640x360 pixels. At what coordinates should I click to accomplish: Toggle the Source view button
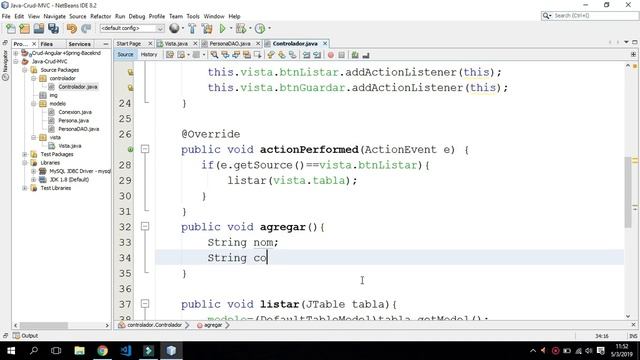[125, 54]
